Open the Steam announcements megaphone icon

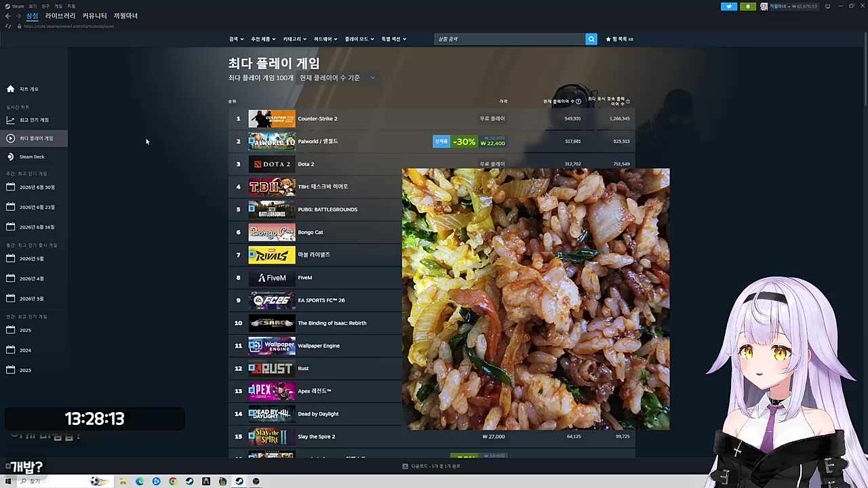[729, 6]
